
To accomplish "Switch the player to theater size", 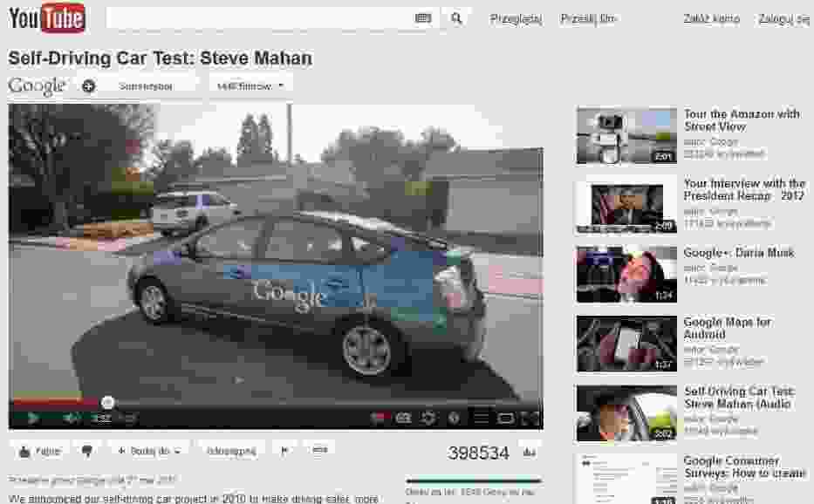I will (505, 418).
